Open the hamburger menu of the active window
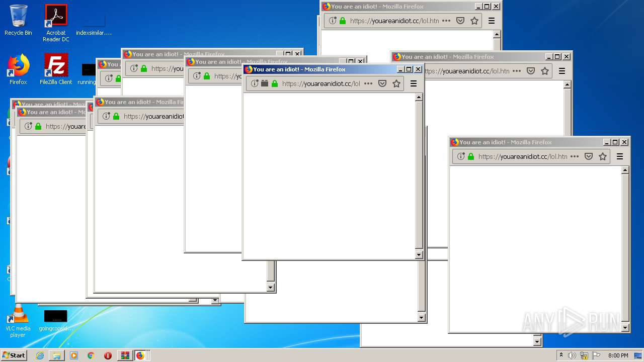This screenshot has width=644, height=362. click(414, 83)
